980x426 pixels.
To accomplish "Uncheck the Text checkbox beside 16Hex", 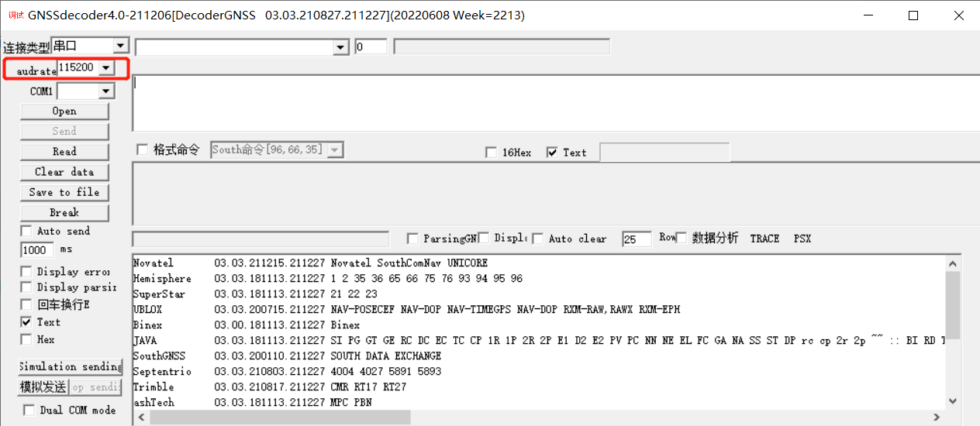I will tap(552, 153).
